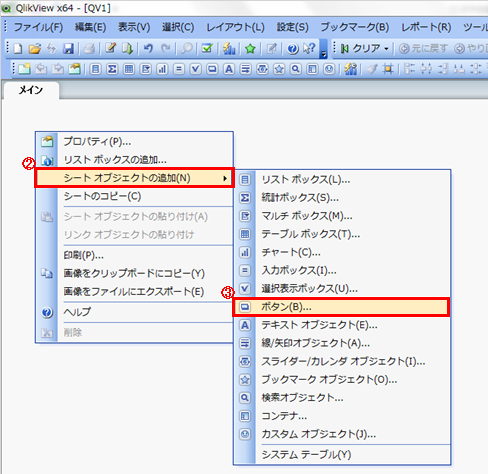
Task: Click the Create Button toolbar icon
Action: 212,69
